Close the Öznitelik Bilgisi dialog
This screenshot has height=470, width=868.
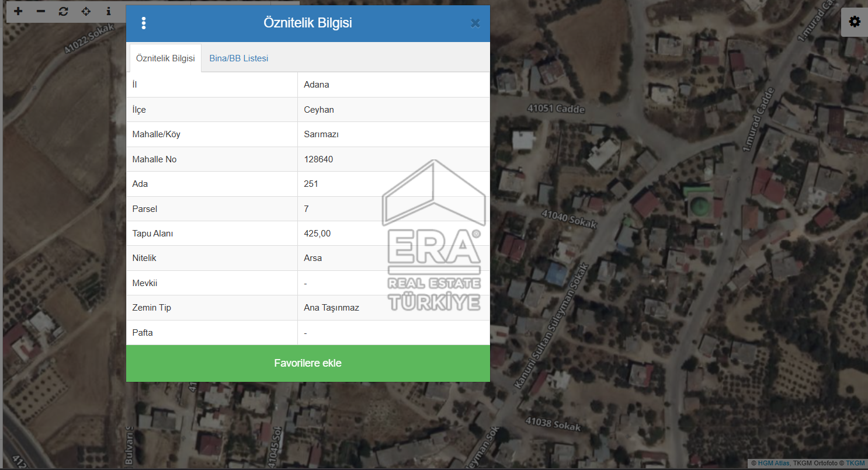475,23
